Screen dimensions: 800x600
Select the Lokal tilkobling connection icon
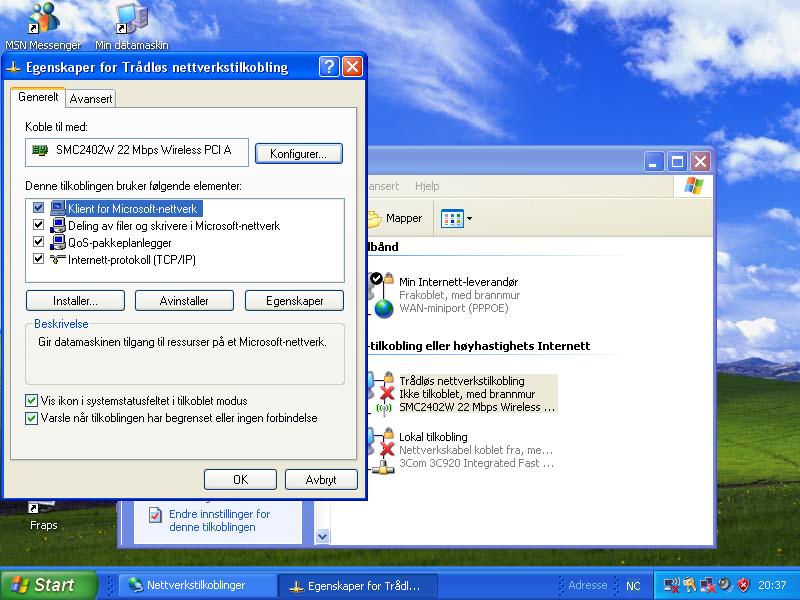382,451
